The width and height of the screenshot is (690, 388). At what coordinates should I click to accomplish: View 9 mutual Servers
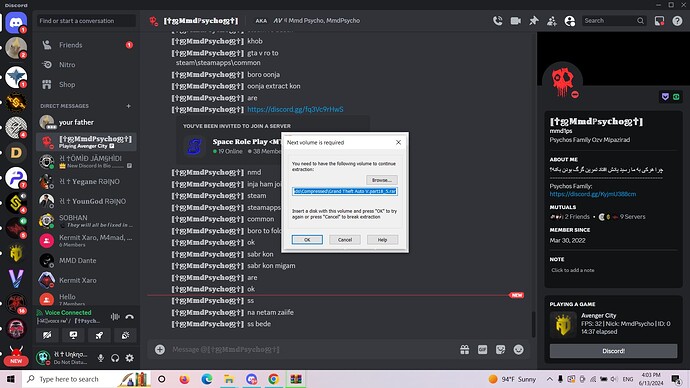(x=622, y=217)
